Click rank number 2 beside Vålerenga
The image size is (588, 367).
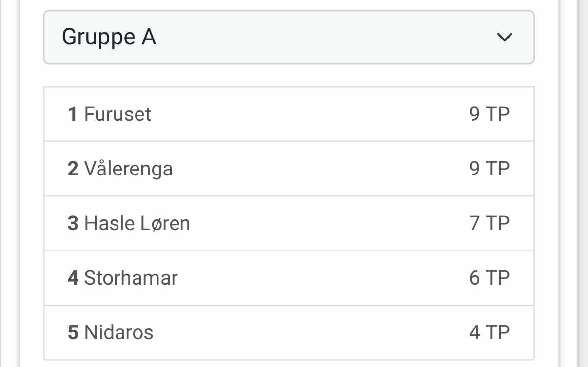pyautogui.click(x=73, y=169)
